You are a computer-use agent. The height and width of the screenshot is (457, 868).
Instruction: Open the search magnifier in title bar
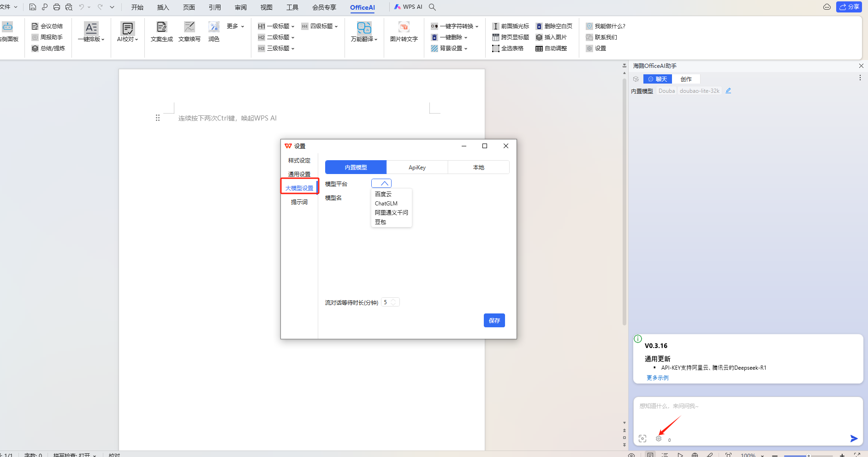(x=432, y=7)
